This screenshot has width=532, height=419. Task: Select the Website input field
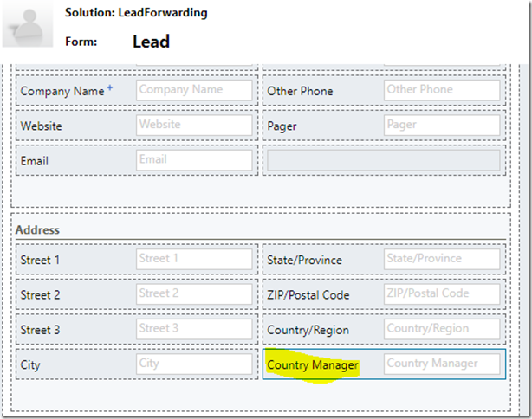pyautogui.click(x=194, y=125)
